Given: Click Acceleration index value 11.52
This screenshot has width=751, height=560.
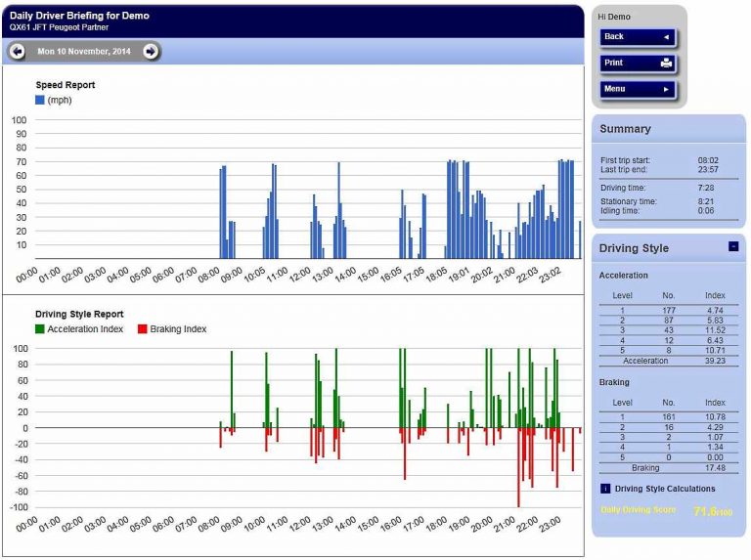Looking at the screenshot, I should tap(715, 330).
